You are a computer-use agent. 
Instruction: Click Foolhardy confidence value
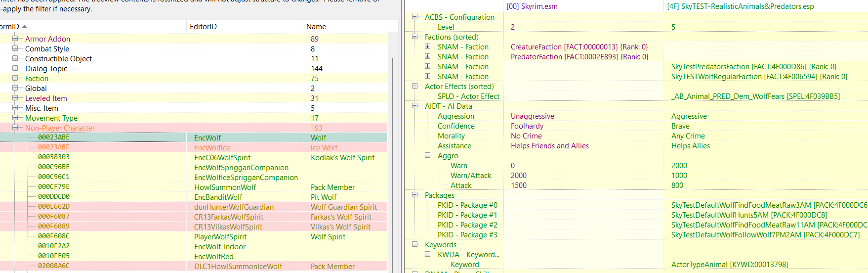point(527,126)
